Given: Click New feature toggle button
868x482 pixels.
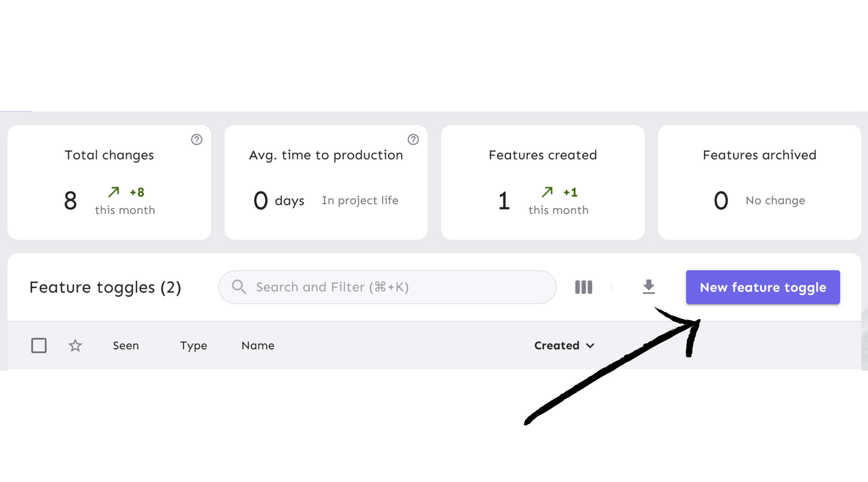Looking at the screenshot, I should [x=763, y=287].
